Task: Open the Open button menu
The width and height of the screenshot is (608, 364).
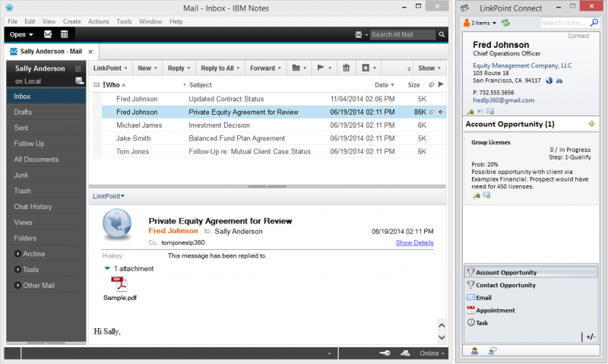Action: pos(21,34)
